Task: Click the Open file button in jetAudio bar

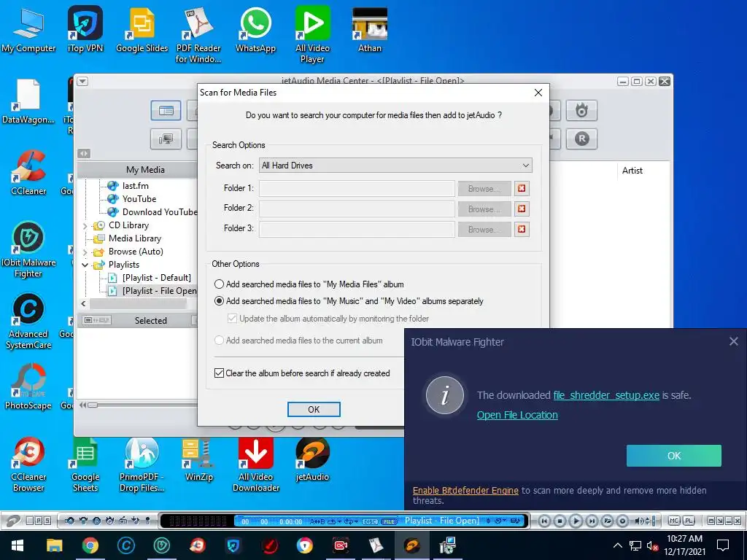Action: (608, 521)
